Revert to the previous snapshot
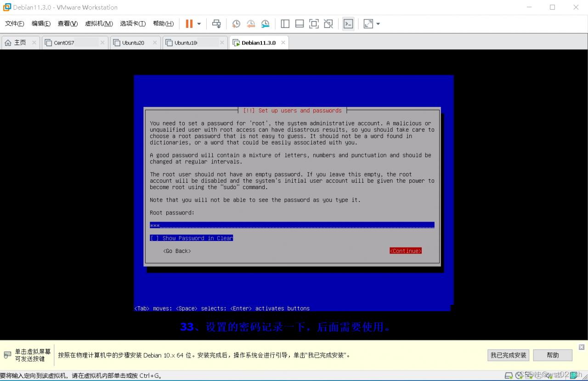The width and height of the screenshot is (588, 381). pos(251,24)
